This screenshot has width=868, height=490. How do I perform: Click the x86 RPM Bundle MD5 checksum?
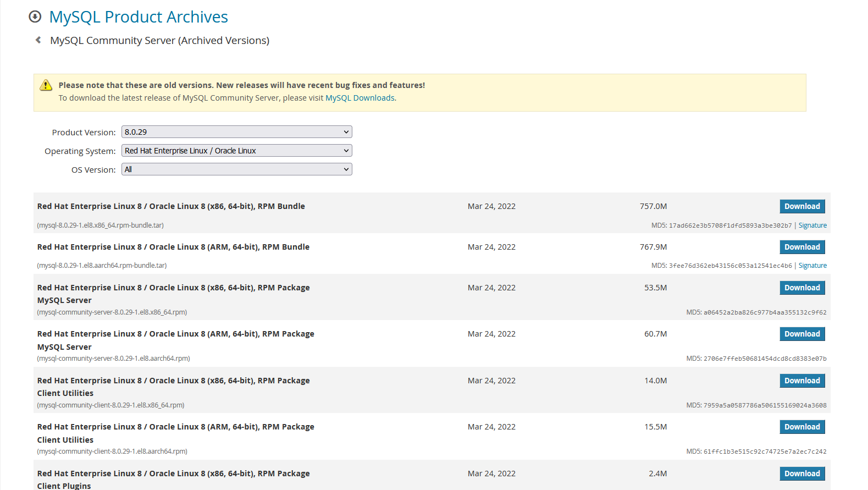coord(729,225)
